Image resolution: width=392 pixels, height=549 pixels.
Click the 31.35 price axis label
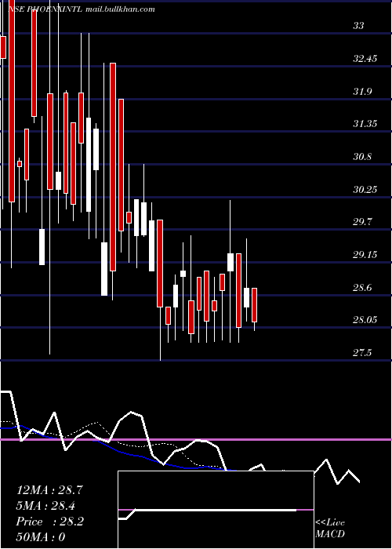pyautogui.click(x=365, y=124)
